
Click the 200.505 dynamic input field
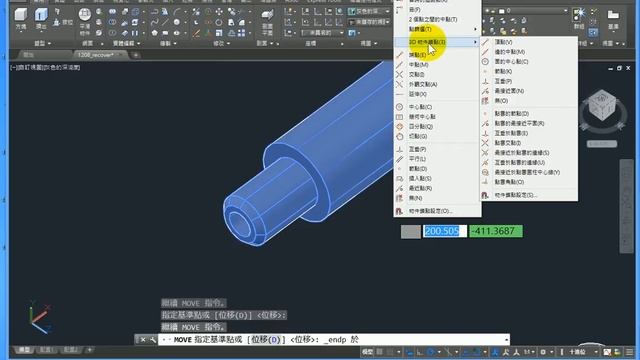tap(445, 231)
